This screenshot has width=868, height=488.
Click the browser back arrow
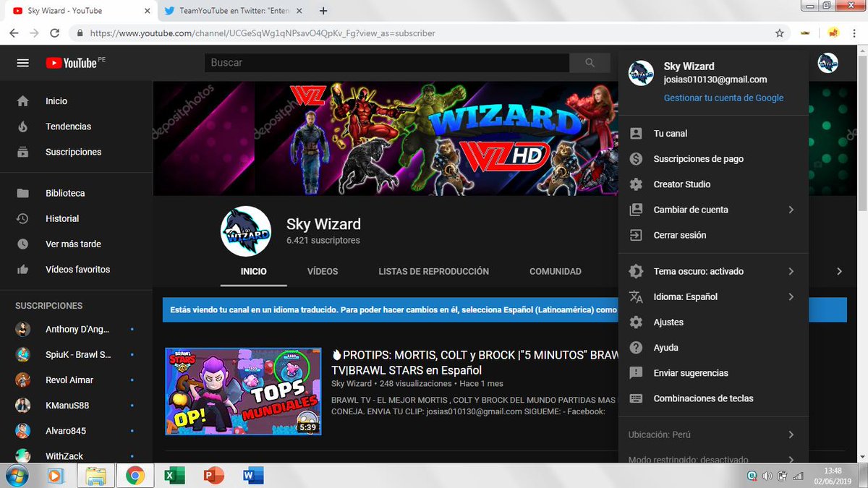click(x=14, y=33)
